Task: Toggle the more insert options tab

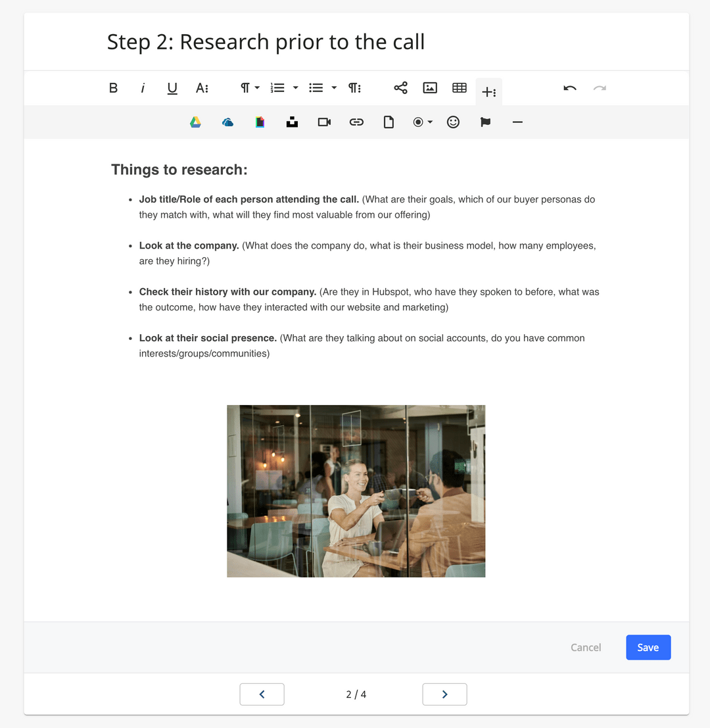Action: [488, 92]
